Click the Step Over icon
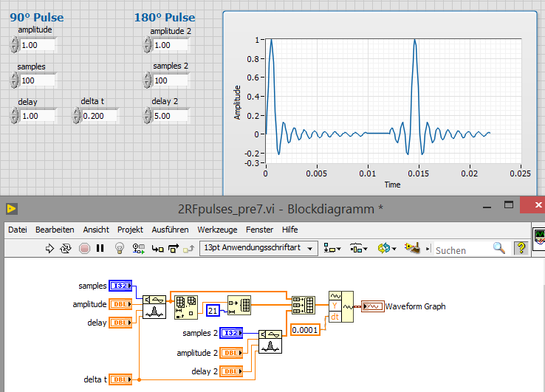The image size is (545, 392). (174, 248)
